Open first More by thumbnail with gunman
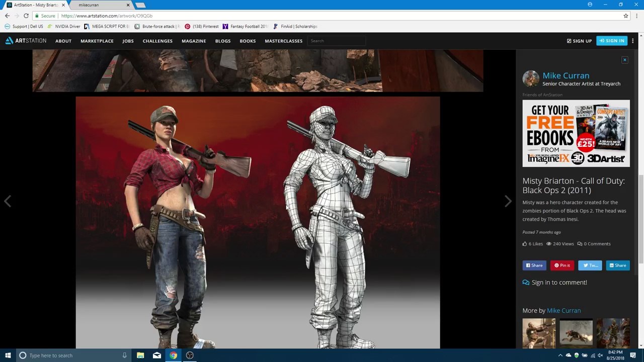Screen dimensions: 644x362 pyautogui.click(x=539, y=333)
